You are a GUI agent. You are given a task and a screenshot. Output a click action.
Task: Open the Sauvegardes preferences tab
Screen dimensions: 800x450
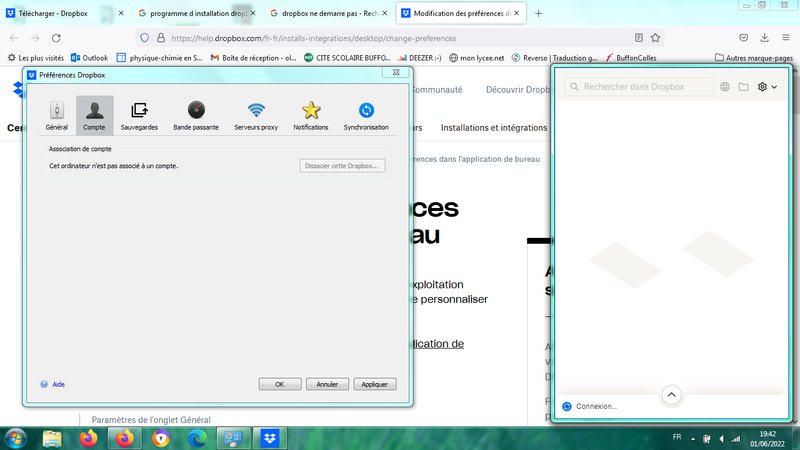(139, 115)
